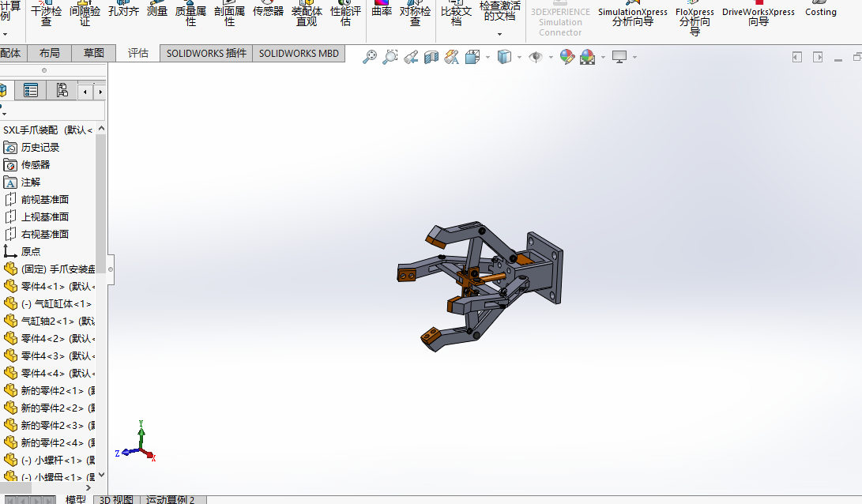This screenshot has width=862, height=504.
Task: Click the 曲率 curvature tool
Action: pos(382,9)
